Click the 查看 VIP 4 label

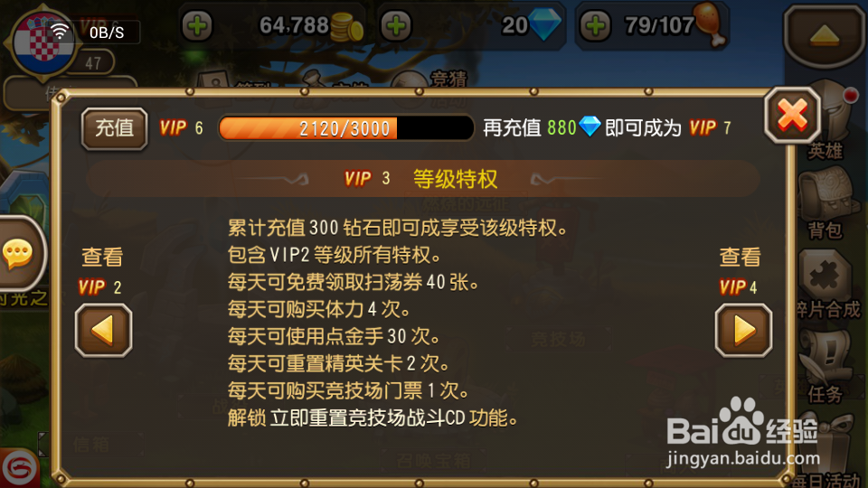tap(740, 270)
